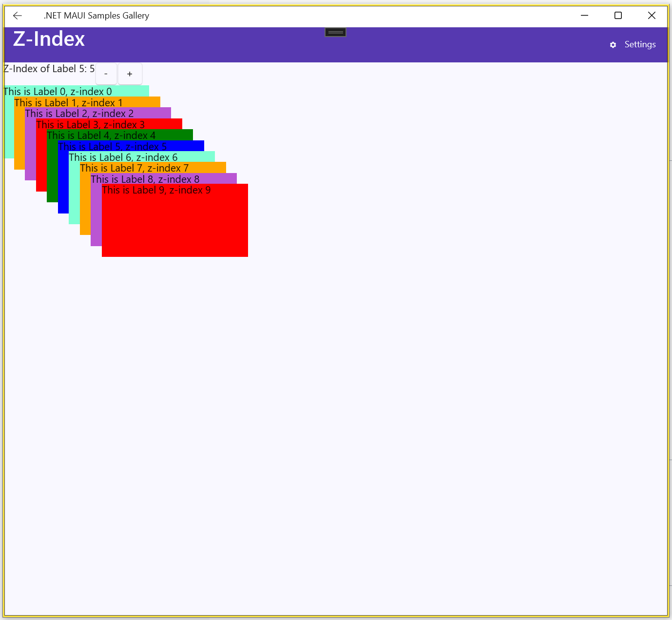Click the aquamarine Label 6 text
The width and height of the screenshot is (672, 620).
point(123,157)
